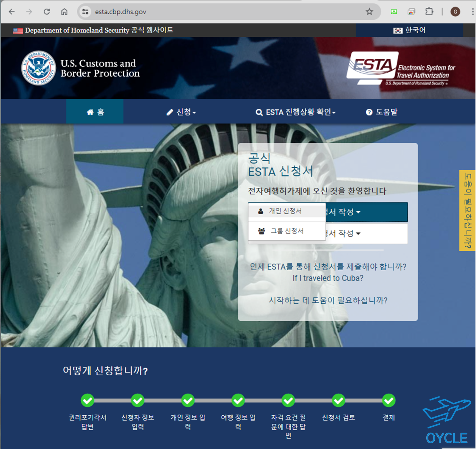The height and width of the screenshot is (449, 476).
Task: Click the checkmark above 자격 요건 질문에 대한 답변
Action: (288, 400)
